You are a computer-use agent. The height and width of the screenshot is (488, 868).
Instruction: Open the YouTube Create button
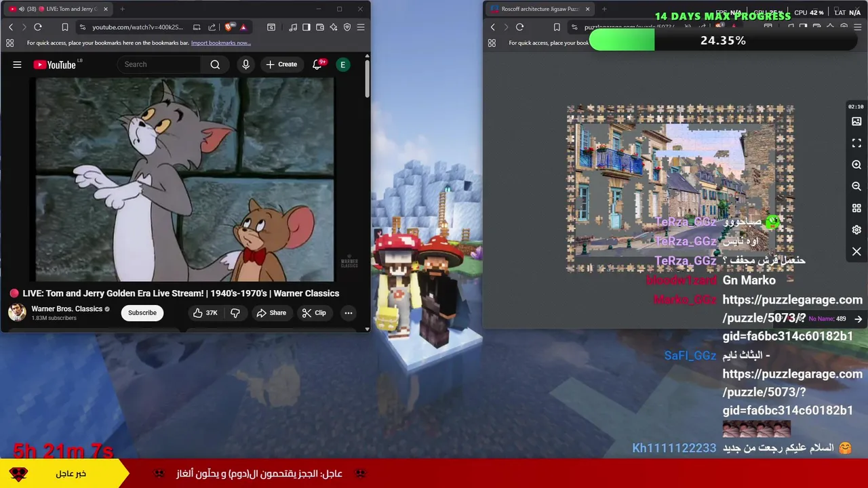(281, 64)
